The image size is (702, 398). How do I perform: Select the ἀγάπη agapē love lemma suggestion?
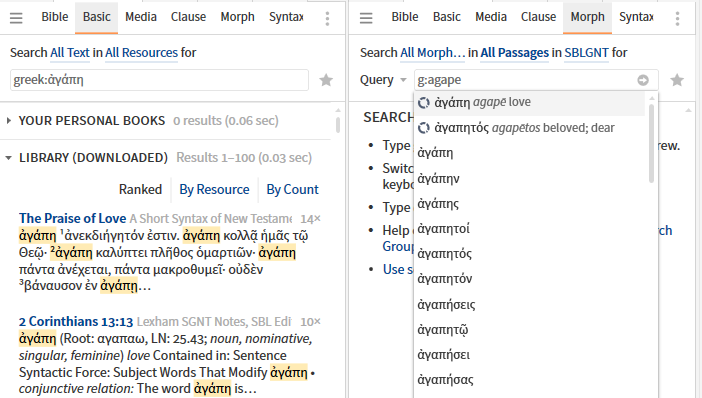[530, 103]
